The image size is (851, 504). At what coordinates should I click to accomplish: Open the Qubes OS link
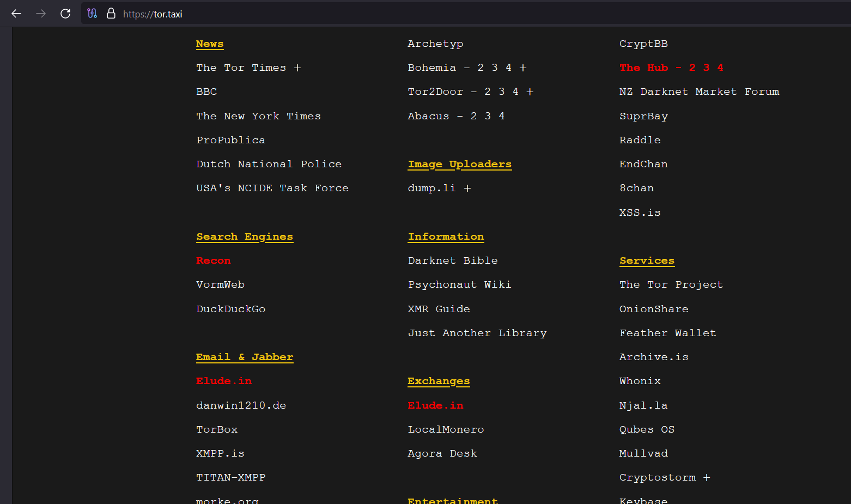pyautogui.click(x=647, y=429)
